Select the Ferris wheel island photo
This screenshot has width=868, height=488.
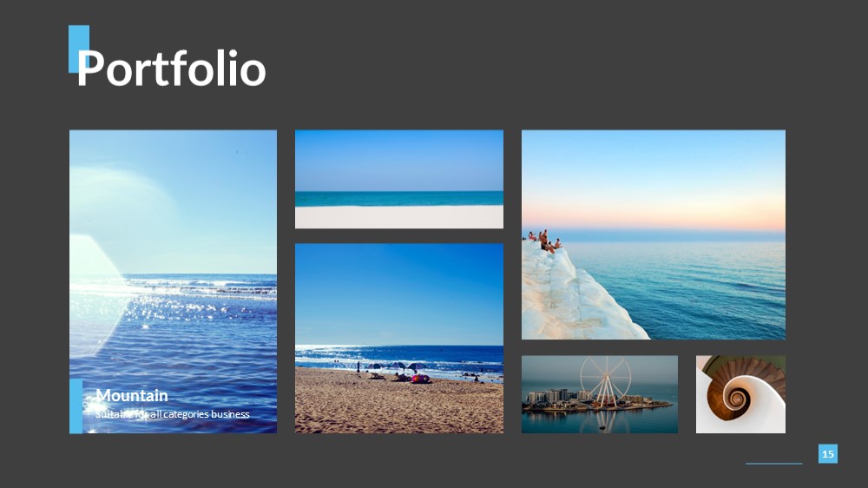pos(600,394)
